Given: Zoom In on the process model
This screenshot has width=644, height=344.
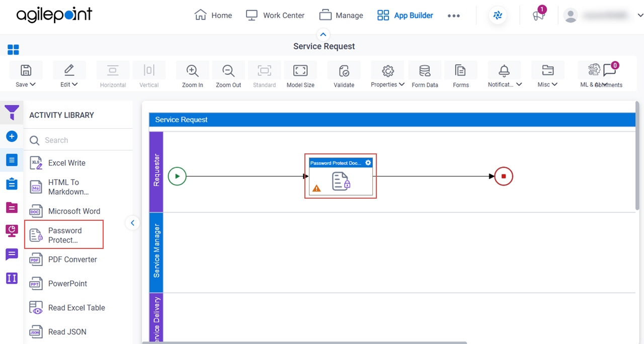Looking at the screenshot, I should click(192, 75).
